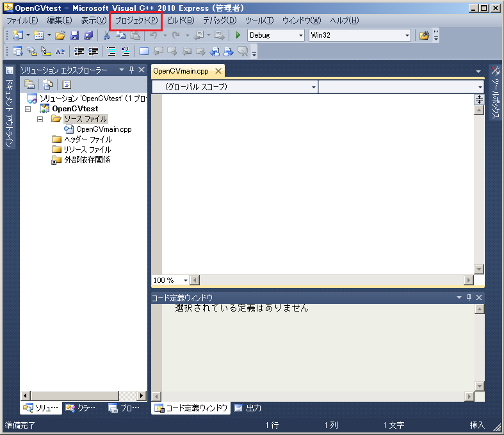
Task: Click third icon in Solution Explorer toolbar
Action: (67, 84)
